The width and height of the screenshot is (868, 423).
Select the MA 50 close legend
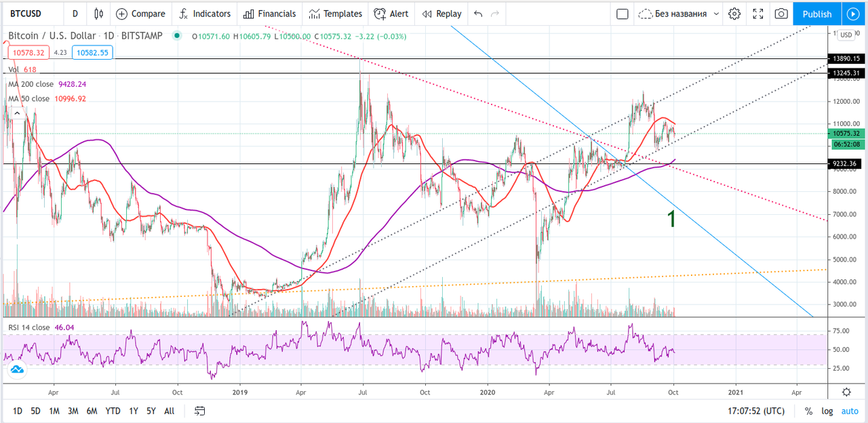pos(47,99)
